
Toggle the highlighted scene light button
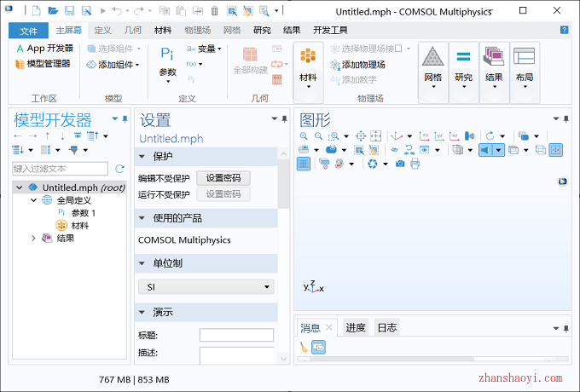point(485,150)
